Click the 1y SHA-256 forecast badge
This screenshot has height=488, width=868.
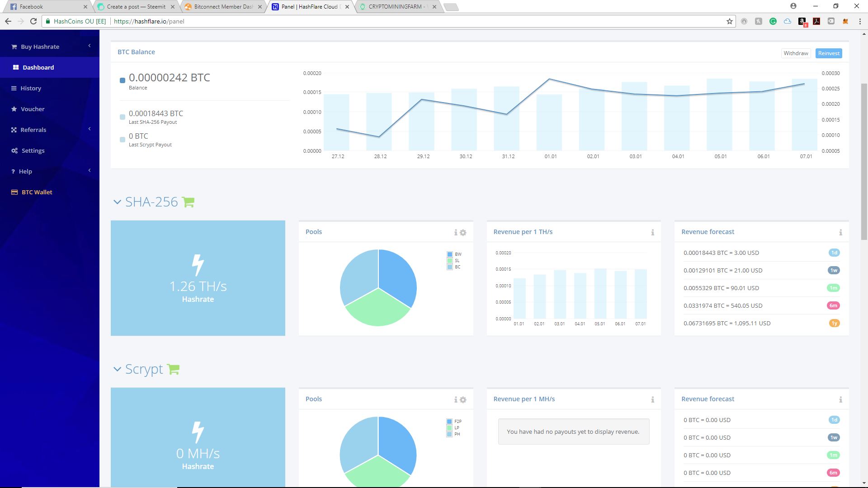point(834,323)
